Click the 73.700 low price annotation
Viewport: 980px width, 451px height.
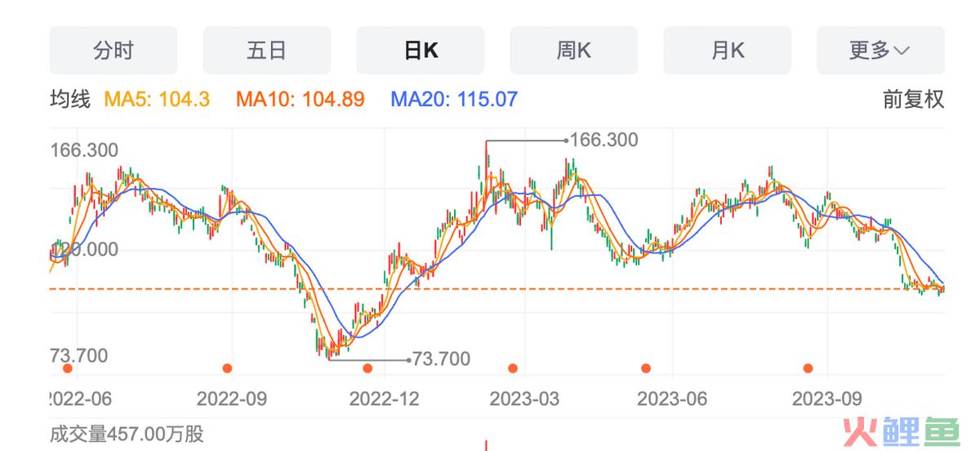tap(441, 359)
